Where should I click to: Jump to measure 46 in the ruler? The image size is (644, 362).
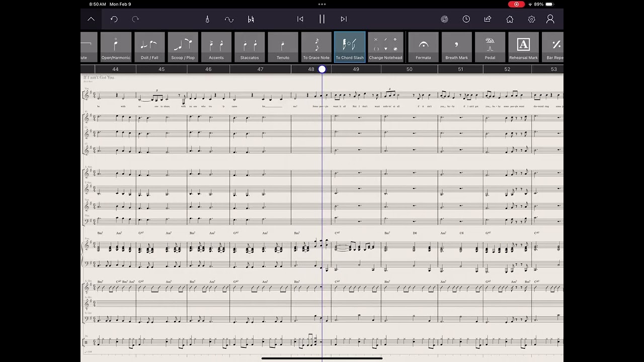click(208, 69)
